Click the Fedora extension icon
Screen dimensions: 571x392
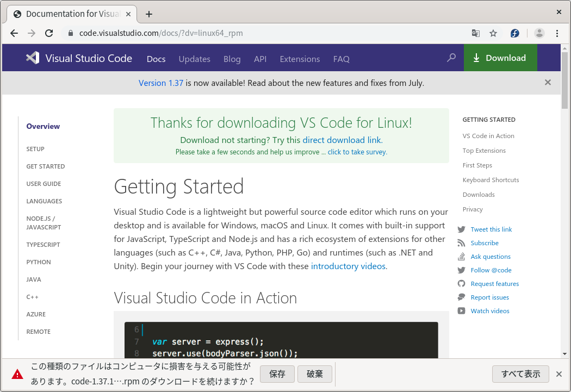[x=515, y=34]
